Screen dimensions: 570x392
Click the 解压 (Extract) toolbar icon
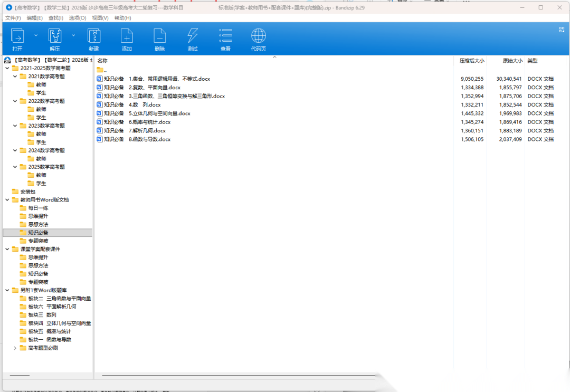click(55, 36)
